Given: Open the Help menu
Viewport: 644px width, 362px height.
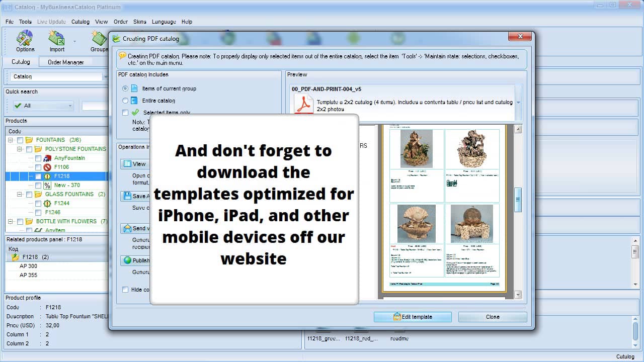Looking at the screenshot, I should click(x=187, y=22).
